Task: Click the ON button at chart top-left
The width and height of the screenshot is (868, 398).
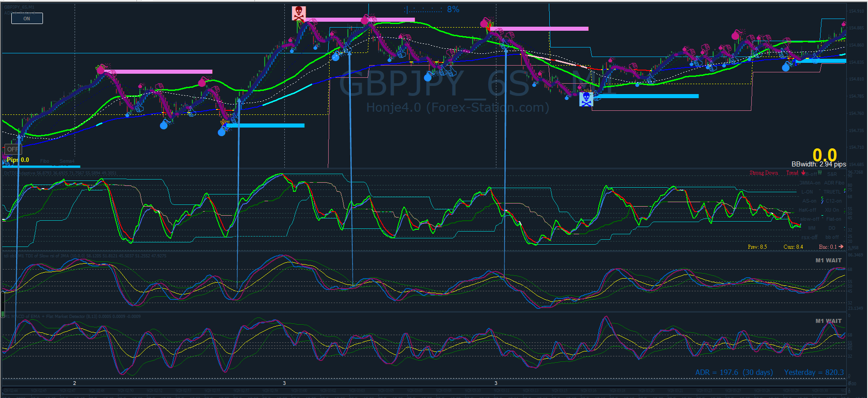Action: pos(27,19)
